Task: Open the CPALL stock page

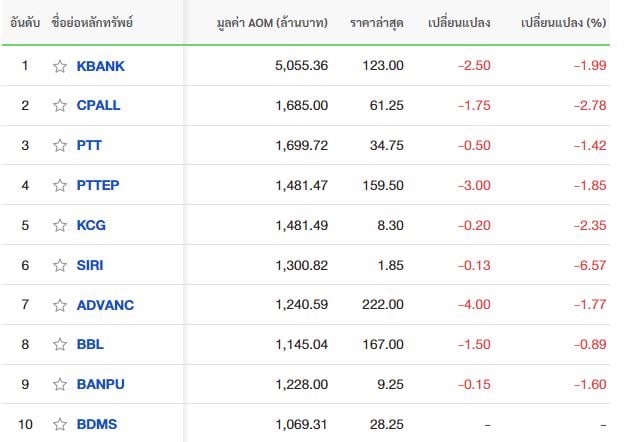Action: (x=98, y=106)
